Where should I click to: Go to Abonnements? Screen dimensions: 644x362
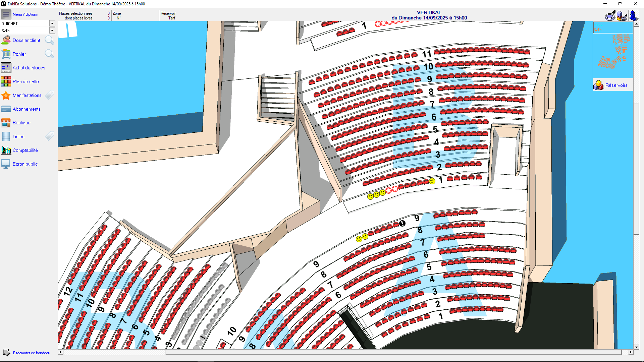click(x=26, y=109)
